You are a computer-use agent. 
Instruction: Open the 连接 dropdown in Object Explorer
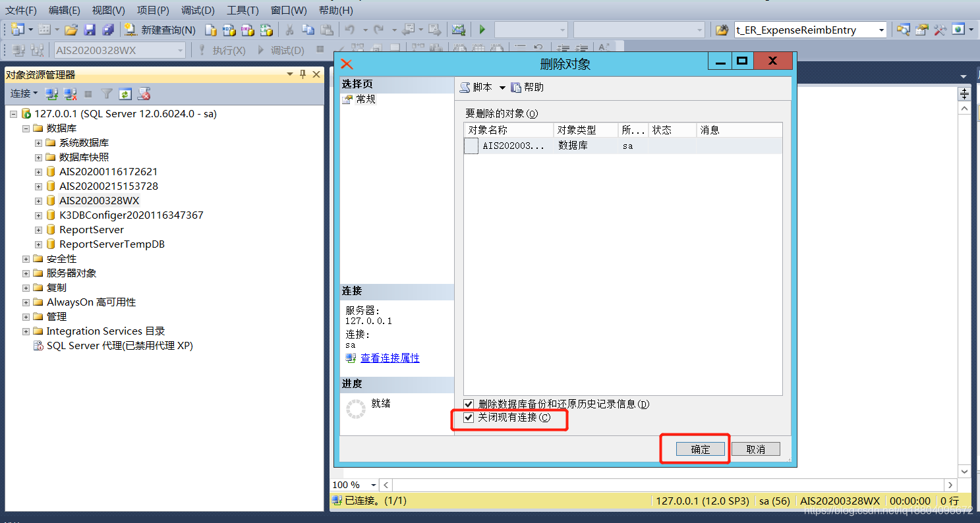[x=24, y=94]
